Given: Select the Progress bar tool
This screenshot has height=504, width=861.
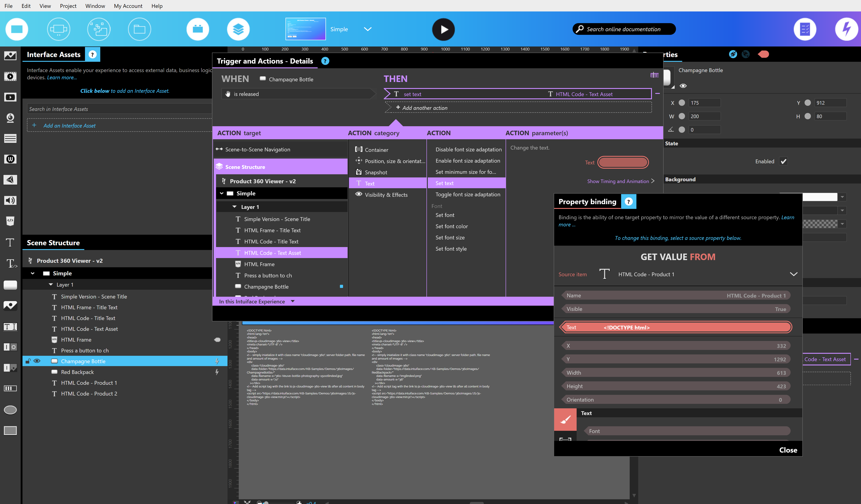Looking at the screenshot, I should pos(10,388).
